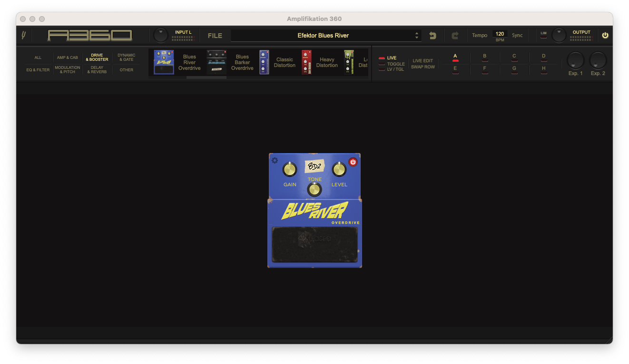Open the FILE menu
The height and width of the screenshot is (364, 629).
click(x=215, y=36)
